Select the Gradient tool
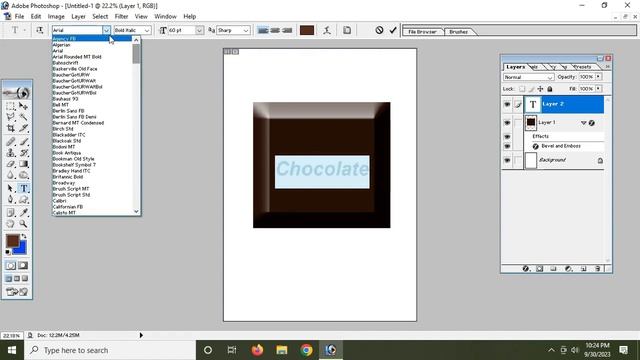 pos(23,164)
